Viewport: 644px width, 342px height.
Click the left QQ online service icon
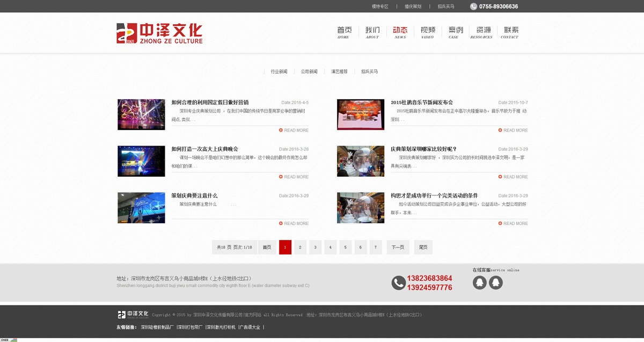479,282
